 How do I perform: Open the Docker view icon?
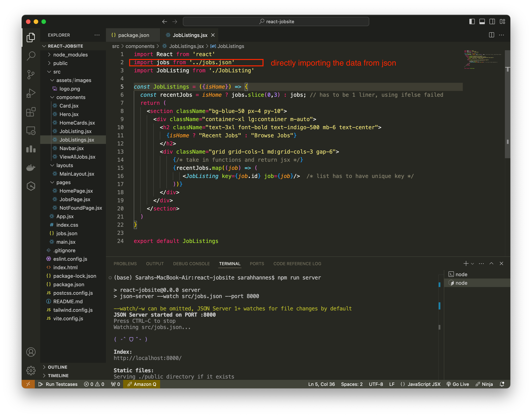[31, 167]
